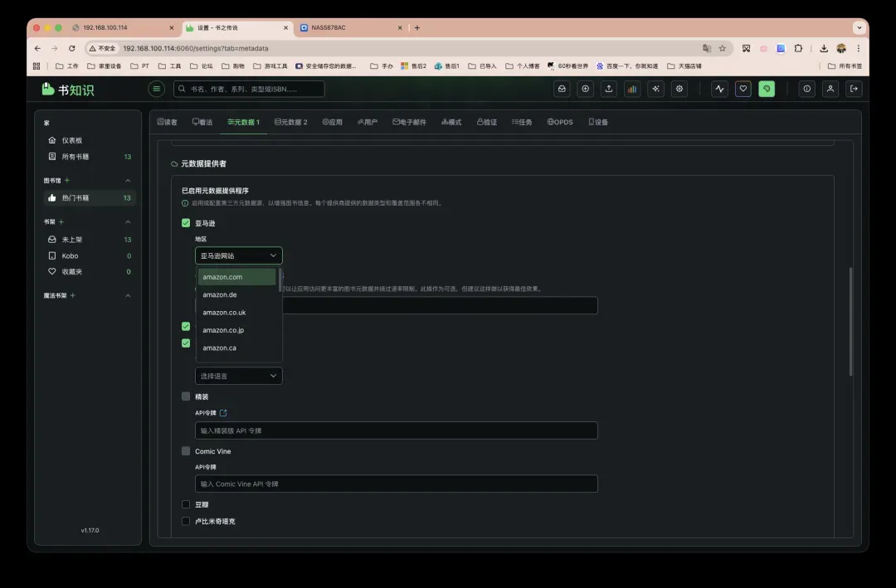Viewport: 896px width, 588px height.
Task: Tick the 豆瓣 checkbox
Action: pos(186,504)
